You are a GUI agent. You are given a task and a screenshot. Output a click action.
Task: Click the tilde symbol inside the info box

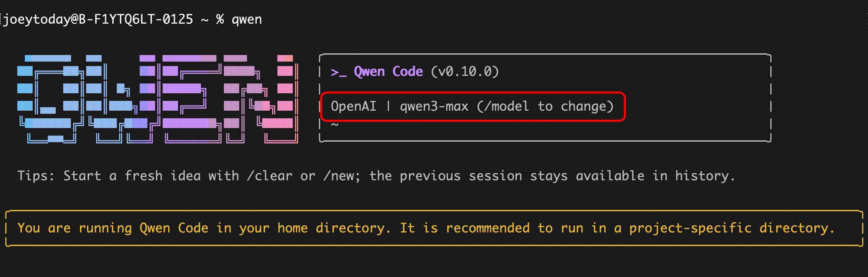[x=335, y=125]
